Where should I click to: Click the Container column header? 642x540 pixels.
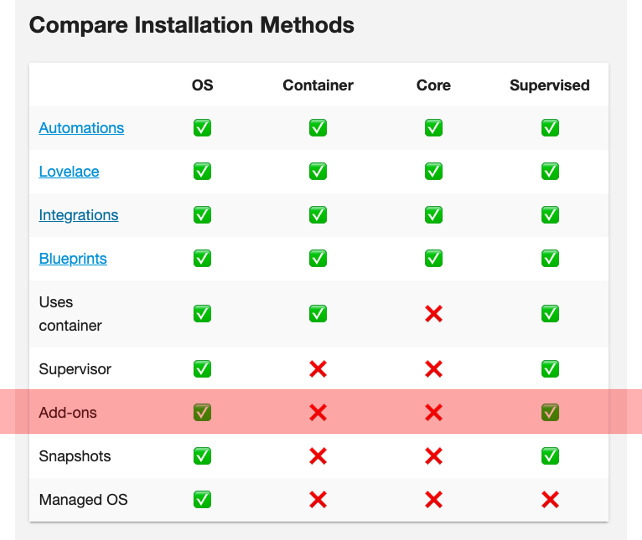tap(318, 85)
